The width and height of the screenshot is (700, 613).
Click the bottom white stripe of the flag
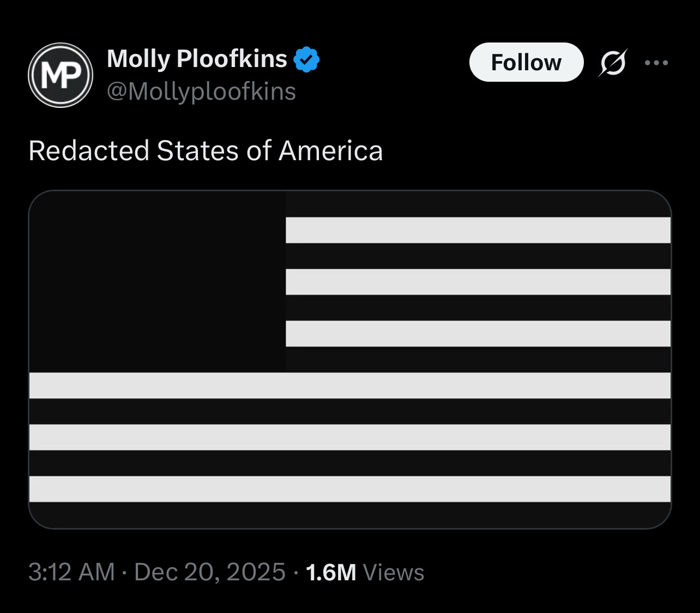pyautogui.click(x=349, y=489)
